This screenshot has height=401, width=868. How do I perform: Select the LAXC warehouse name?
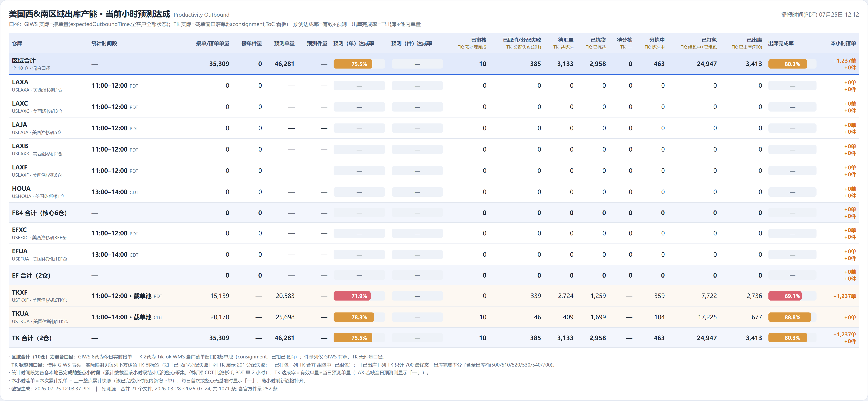click(20, 103)
